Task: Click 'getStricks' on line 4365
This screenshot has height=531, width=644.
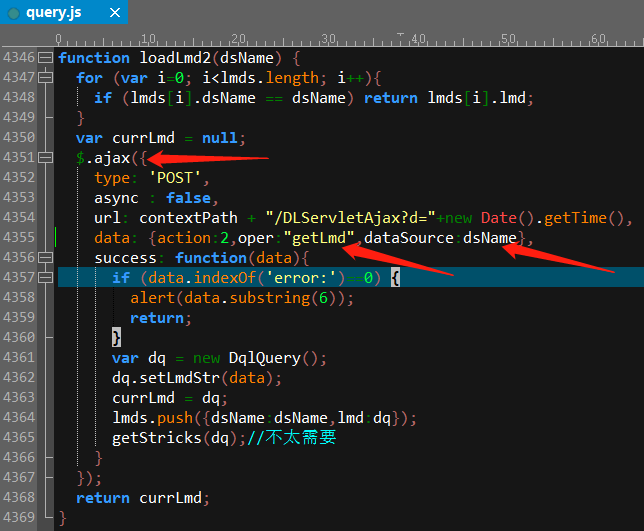Action: tap(157, 438)
